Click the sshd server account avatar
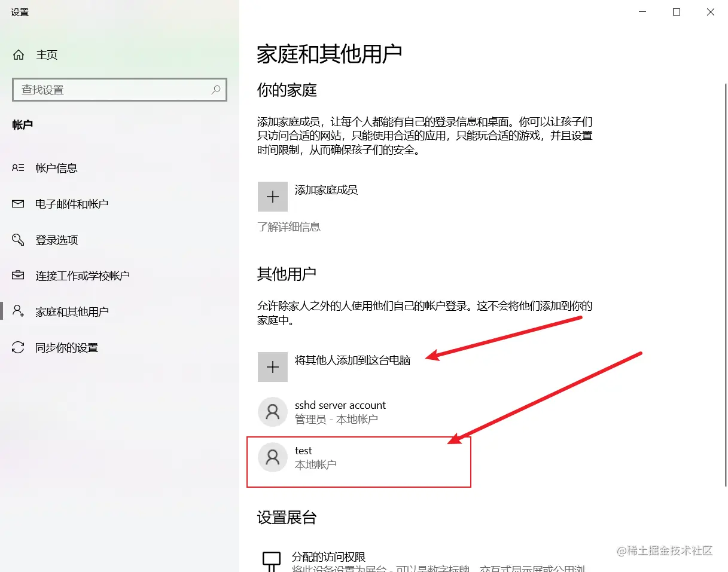Screen dimensions: 728x572 pyautogui.click(x=273, y=412)
